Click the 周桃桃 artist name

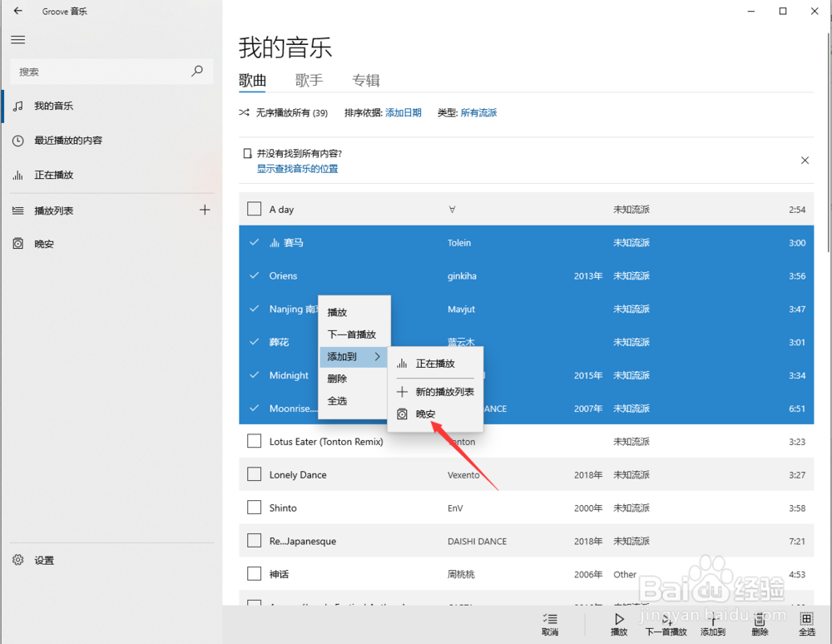(x=461, y=574)
